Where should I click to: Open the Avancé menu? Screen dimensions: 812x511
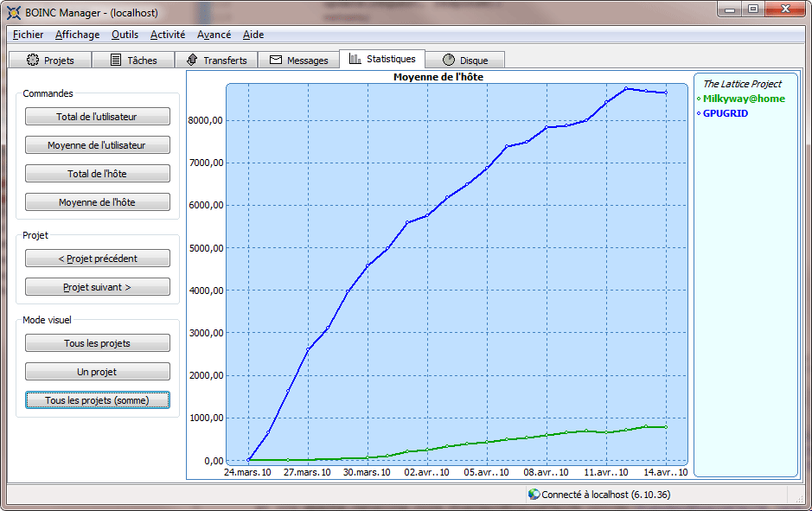click(x=214, y=35)
